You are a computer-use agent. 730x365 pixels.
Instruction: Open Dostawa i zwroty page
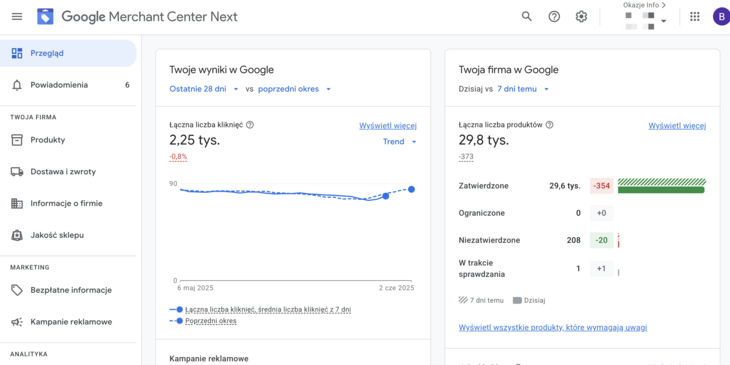click(68, 171)
